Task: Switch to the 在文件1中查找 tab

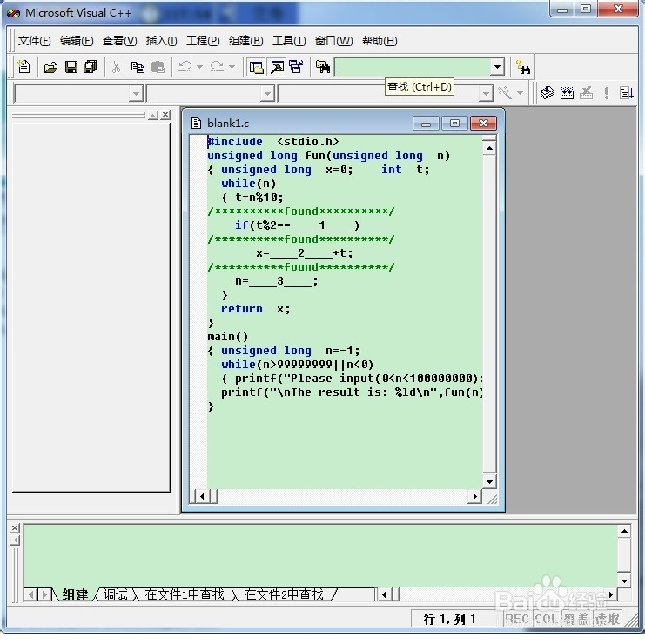Action: click(x=185, y=594)
